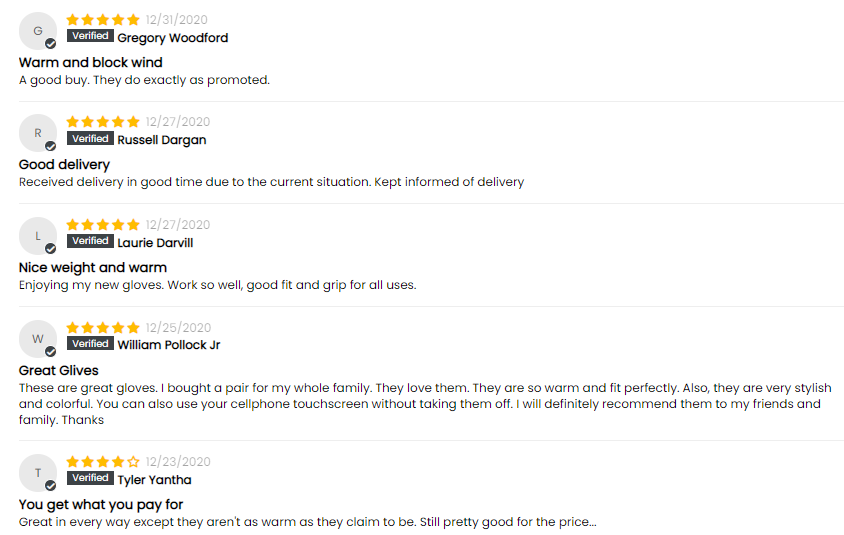844x535 pixels.
Task: Click Laurie Darvill's avatar circle with letter L
Action: pos(38,236)
